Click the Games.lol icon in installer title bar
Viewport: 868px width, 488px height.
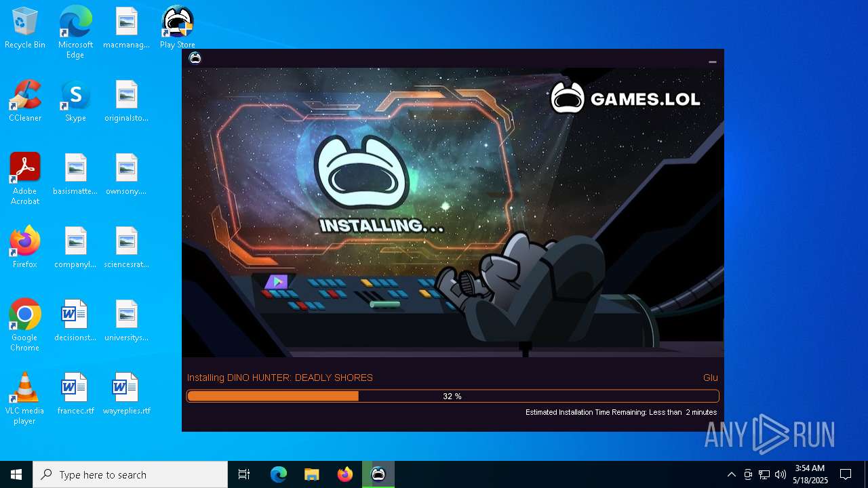click(195, 58)
